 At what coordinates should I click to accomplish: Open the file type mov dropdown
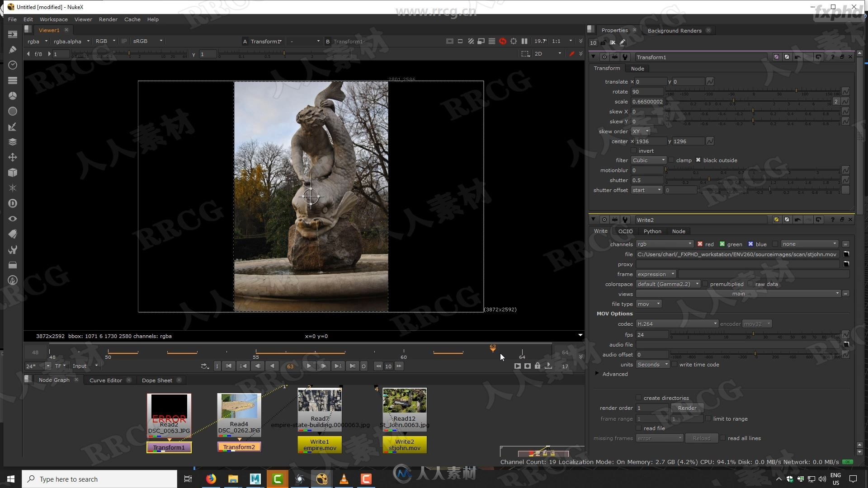[649, 304]
